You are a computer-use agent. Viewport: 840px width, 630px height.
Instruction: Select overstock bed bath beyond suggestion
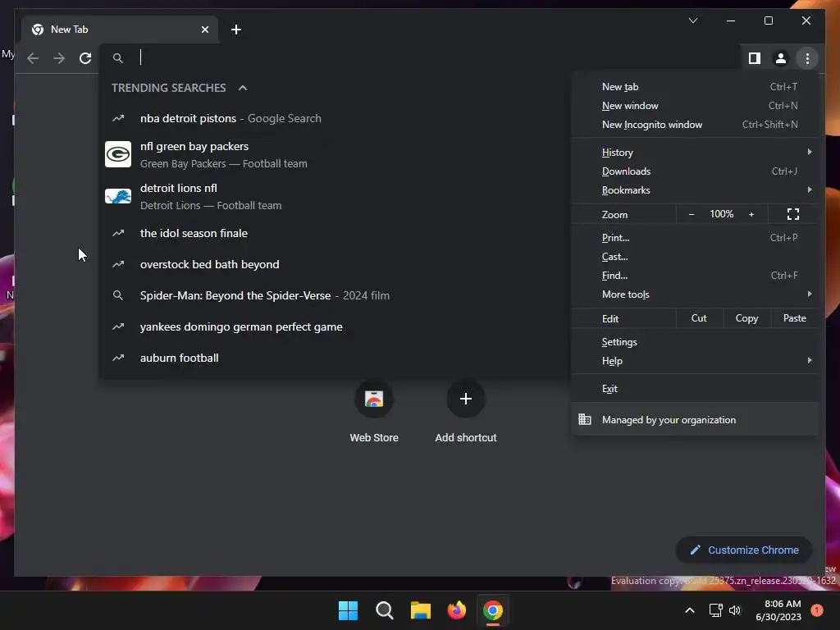335,264
